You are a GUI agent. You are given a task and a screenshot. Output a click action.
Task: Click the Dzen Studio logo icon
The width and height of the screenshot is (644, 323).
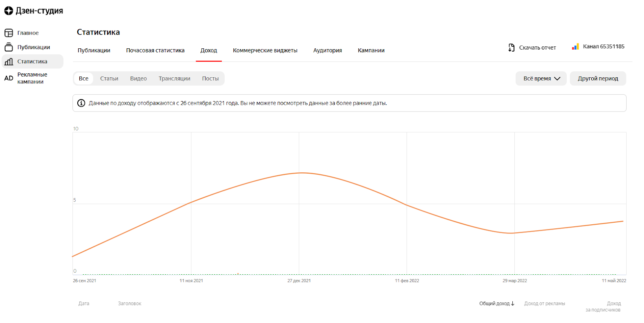pyautogui.click(x=8, y=11)
